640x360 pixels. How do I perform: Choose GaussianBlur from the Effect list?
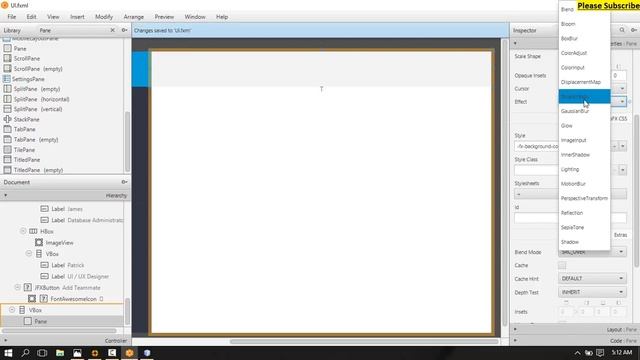584,111
